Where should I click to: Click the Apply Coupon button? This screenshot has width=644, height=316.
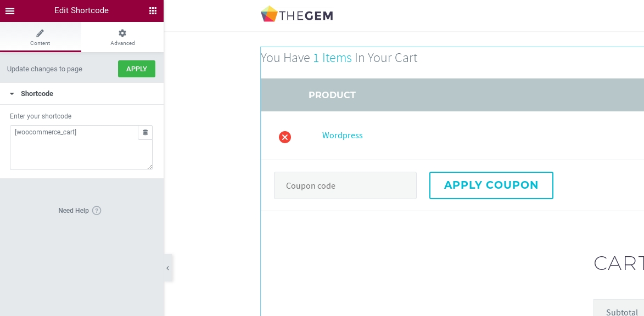(x=491, y=185)
